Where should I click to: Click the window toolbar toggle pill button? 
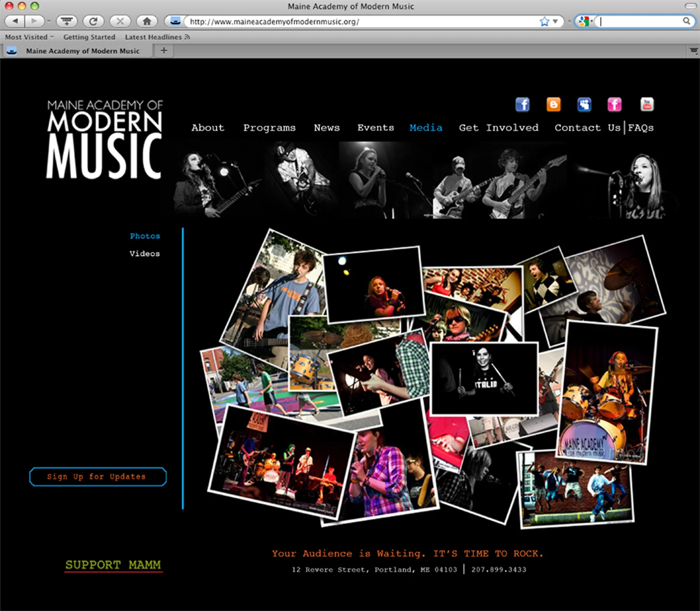(x=691, y=6)
